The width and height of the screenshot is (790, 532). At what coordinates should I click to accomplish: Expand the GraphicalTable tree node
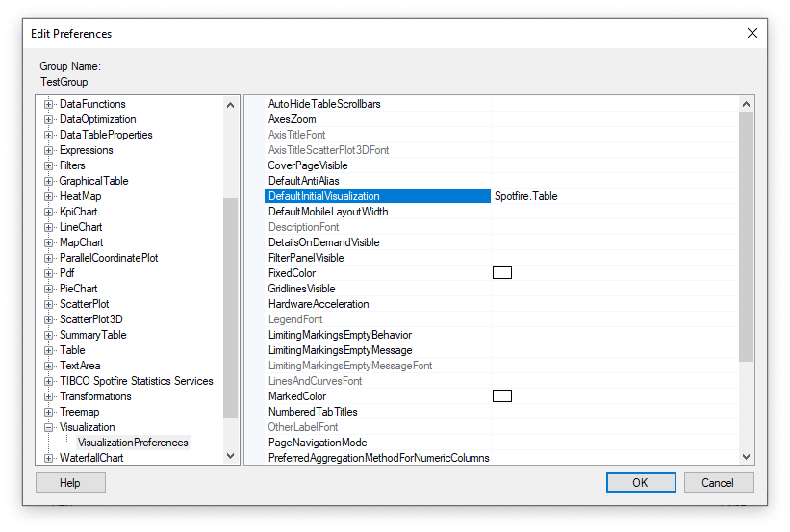point(48,182)
